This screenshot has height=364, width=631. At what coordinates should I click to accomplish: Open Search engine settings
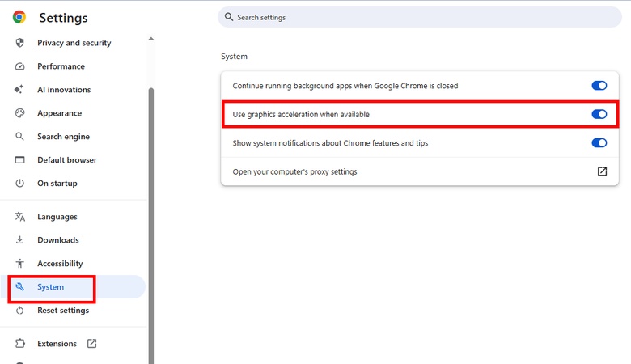(x=64, y=137)
